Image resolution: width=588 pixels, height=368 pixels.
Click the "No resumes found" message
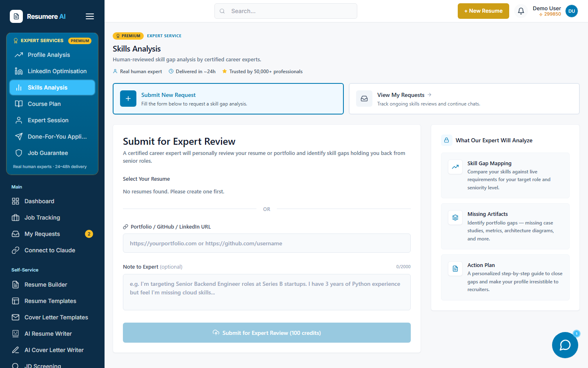(x=174, y=191)
